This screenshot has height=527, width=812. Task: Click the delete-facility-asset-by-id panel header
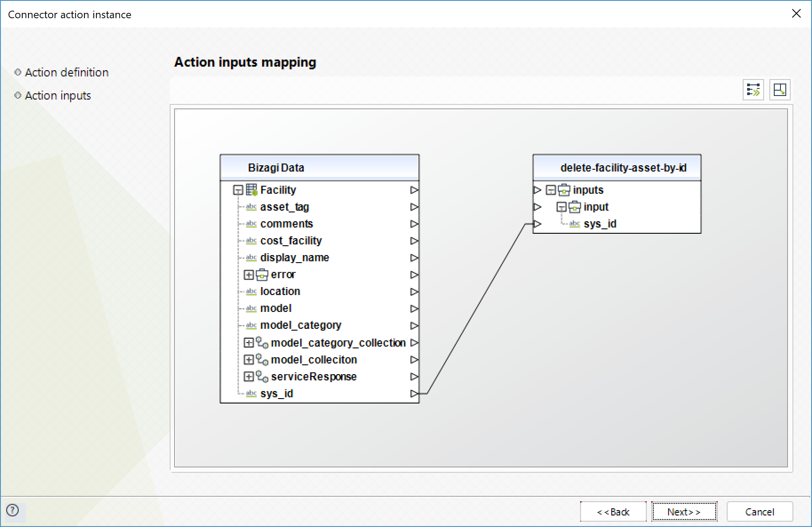point(617,168)
